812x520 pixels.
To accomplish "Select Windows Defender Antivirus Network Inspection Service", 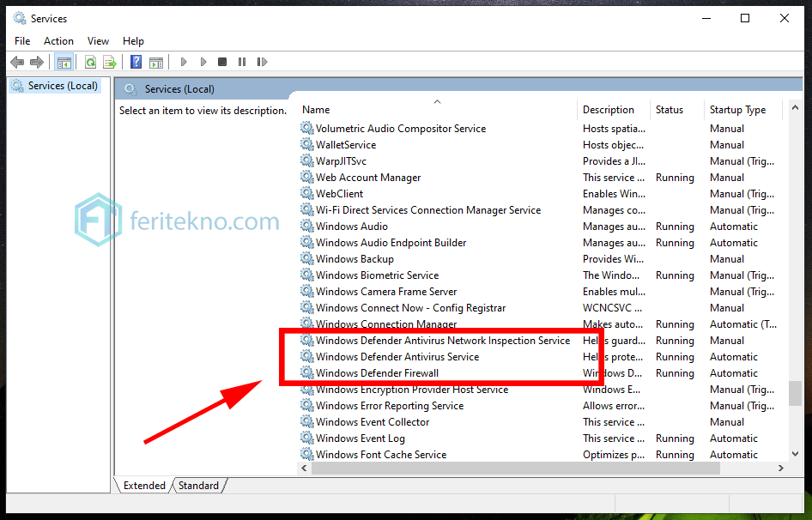I will [443, 341].
